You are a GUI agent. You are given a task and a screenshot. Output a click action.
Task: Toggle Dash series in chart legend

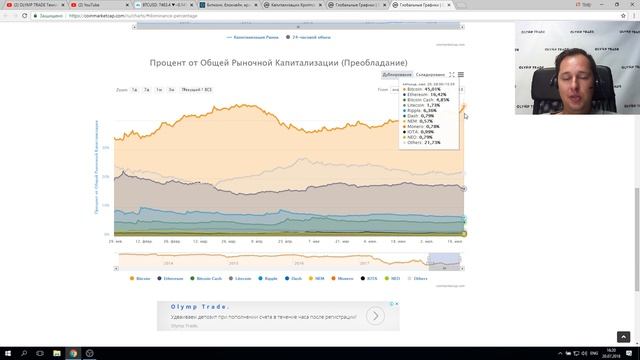(x=293, y=278)
